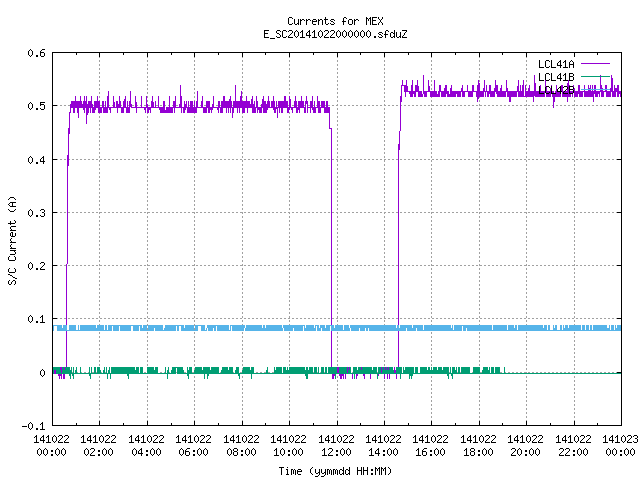Viewport: 640px width, 480px height.
Task: Click the blue LCL42B trace near 0.08 A
Action: pyautogui.click(x=337, y=328)
